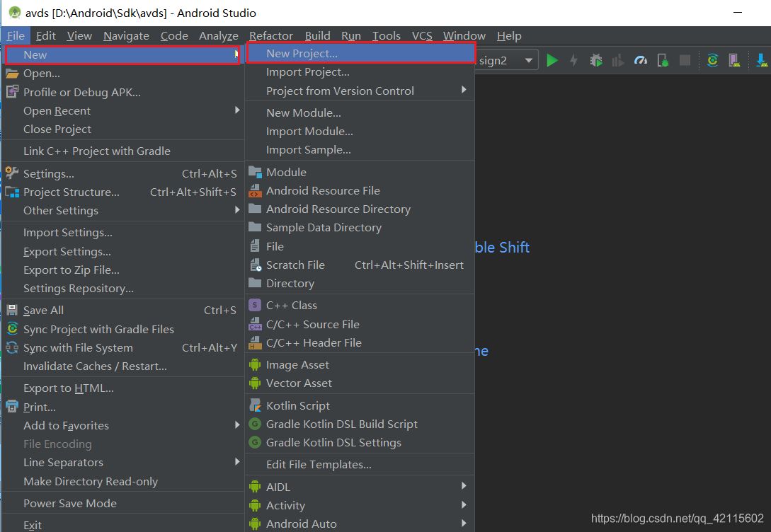Open the Profile app gauge icon

(641, 60)
